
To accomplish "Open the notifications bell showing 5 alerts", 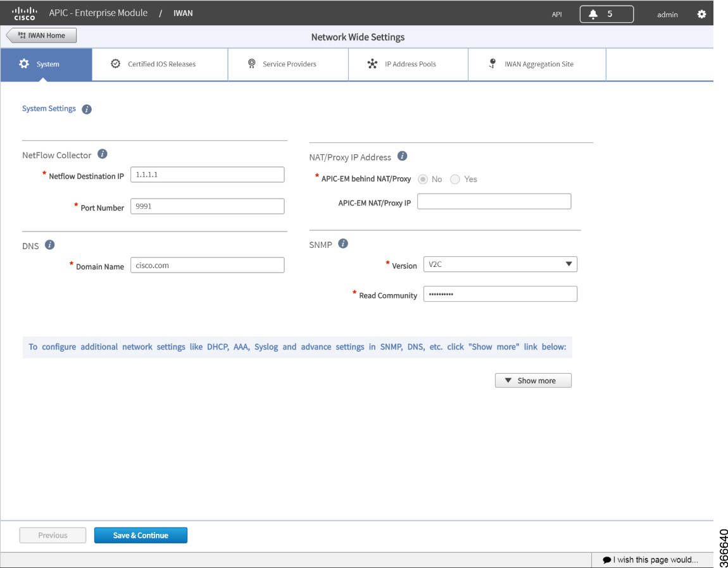I will 606,15.
